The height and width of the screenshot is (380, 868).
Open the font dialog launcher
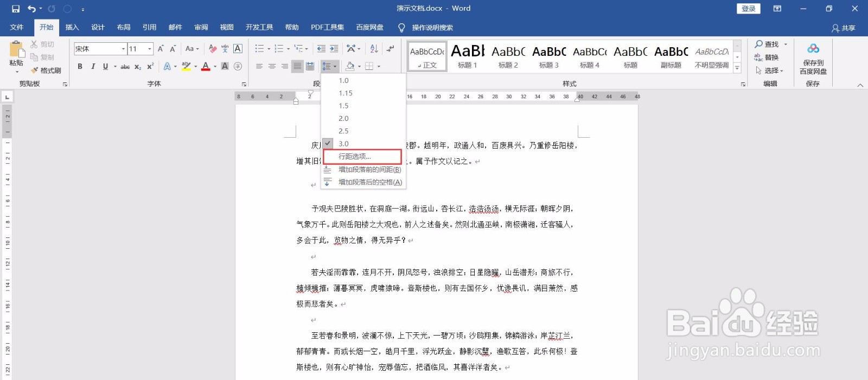[x=244, y=84]
